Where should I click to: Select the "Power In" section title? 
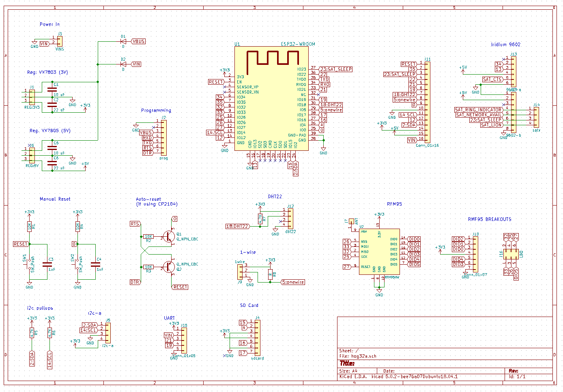(49, 24)
